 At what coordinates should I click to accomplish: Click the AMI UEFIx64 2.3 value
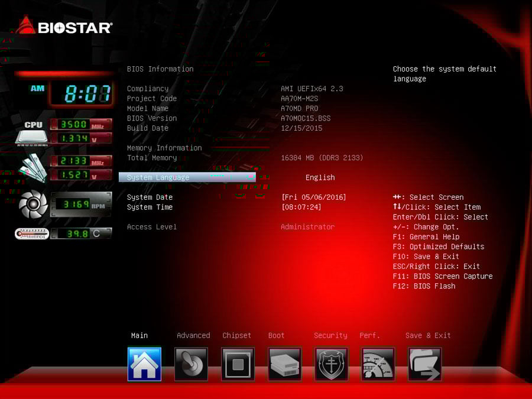click(312, 89)
